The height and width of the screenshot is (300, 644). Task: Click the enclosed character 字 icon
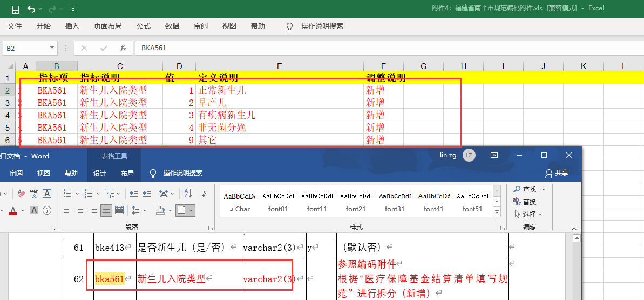coord(47,210)
